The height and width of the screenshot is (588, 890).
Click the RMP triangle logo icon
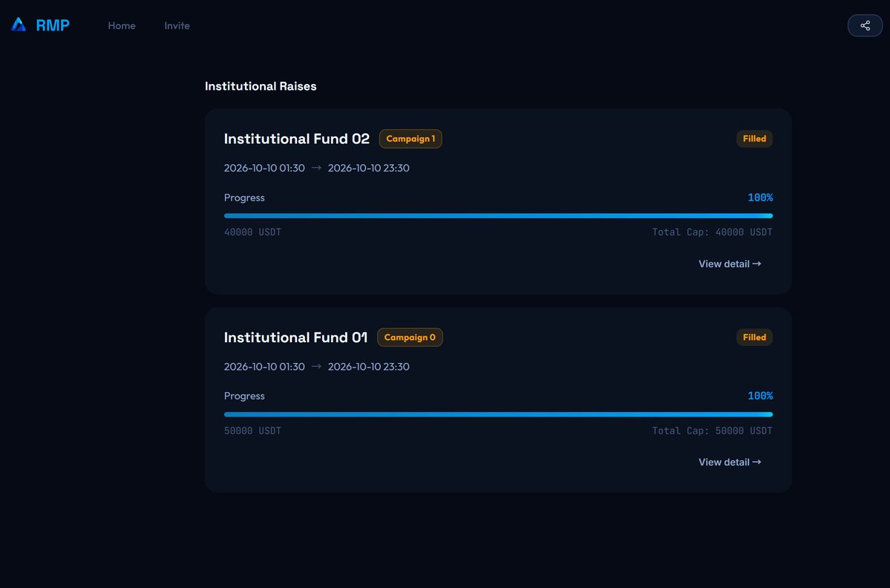click(x=19, y=24)
